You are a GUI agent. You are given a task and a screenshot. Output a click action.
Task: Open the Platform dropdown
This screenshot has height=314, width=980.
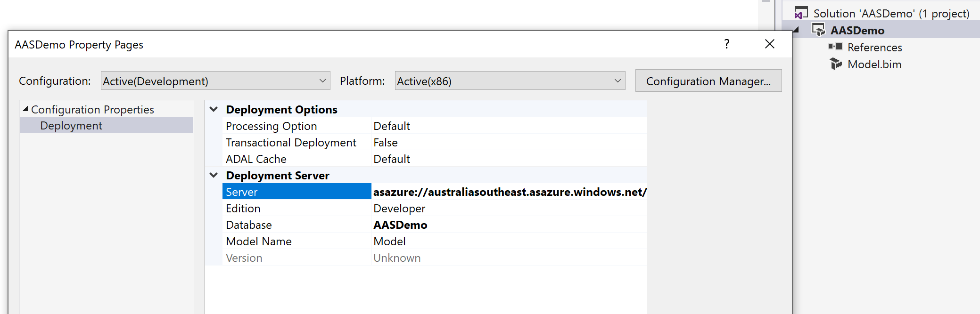point(618,81)
